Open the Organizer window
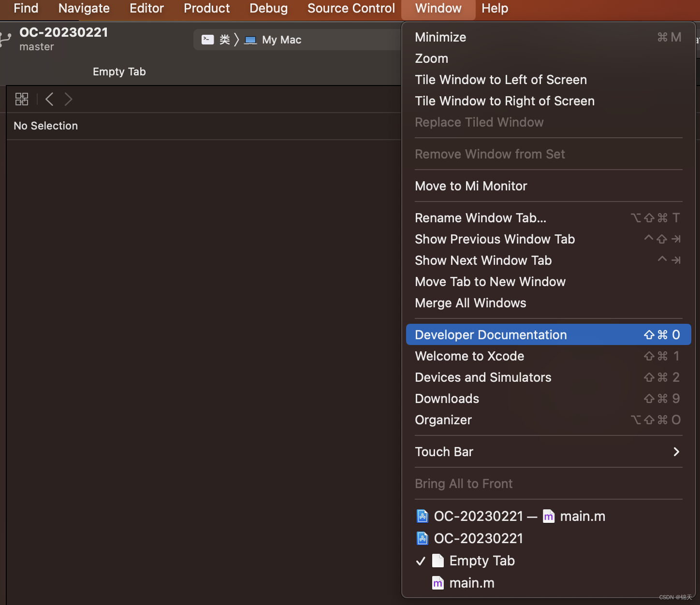Viewport: 700px width, 605px height. click(x=549, y=420)
